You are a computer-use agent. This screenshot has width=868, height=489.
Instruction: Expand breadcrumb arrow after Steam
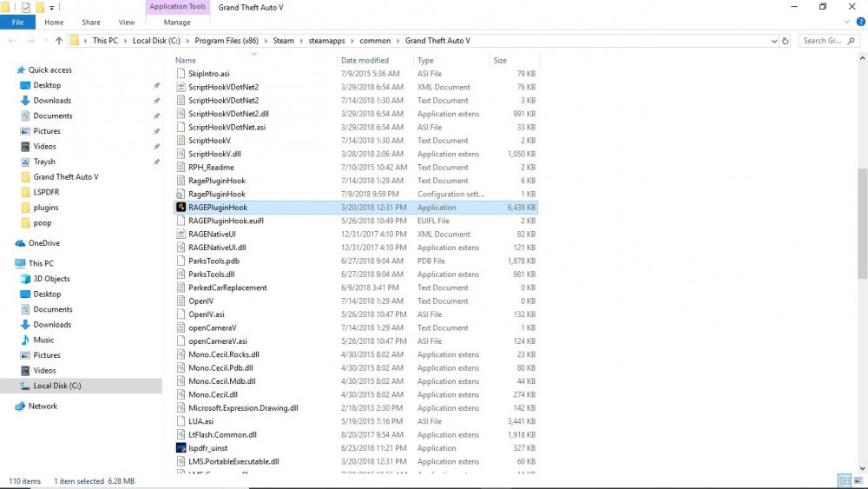[x=301, y=41]
